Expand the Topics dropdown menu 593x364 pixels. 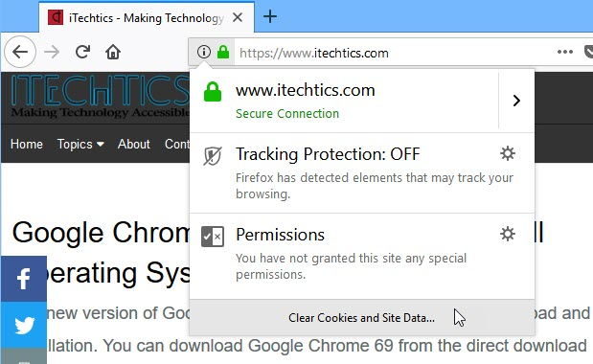point(80,144)
